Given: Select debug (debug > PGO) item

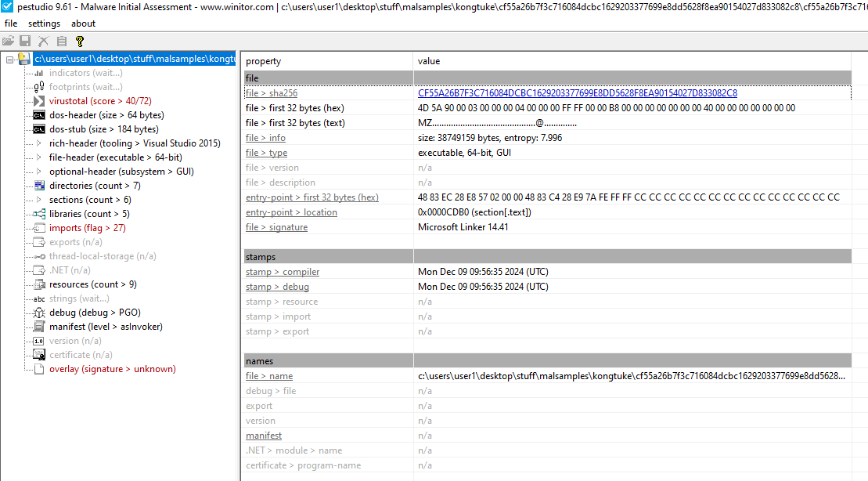Looking at the screenshot, I should pyautogui.click(x=95, y=313).
